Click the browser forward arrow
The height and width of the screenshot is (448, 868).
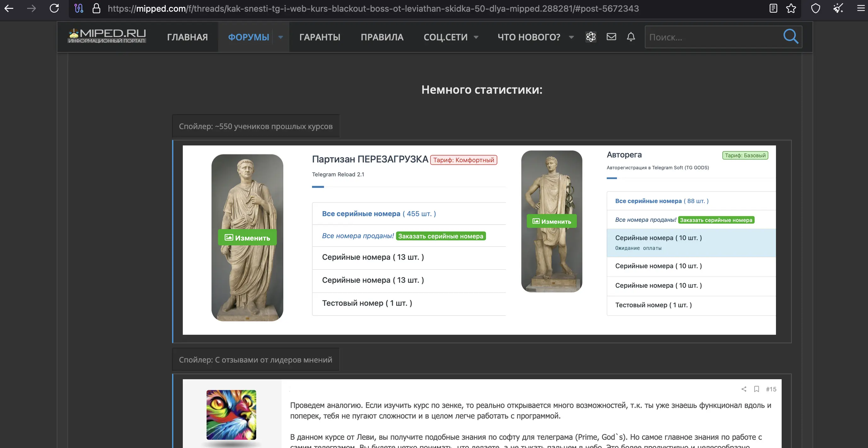tap(31, 9)
